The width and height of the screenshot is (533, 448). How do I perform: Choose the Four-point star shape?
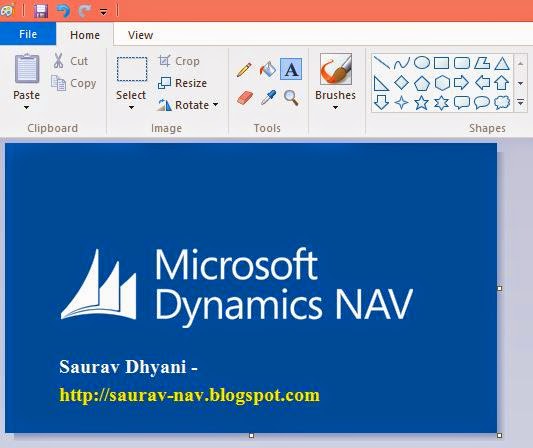pos(401,102)
